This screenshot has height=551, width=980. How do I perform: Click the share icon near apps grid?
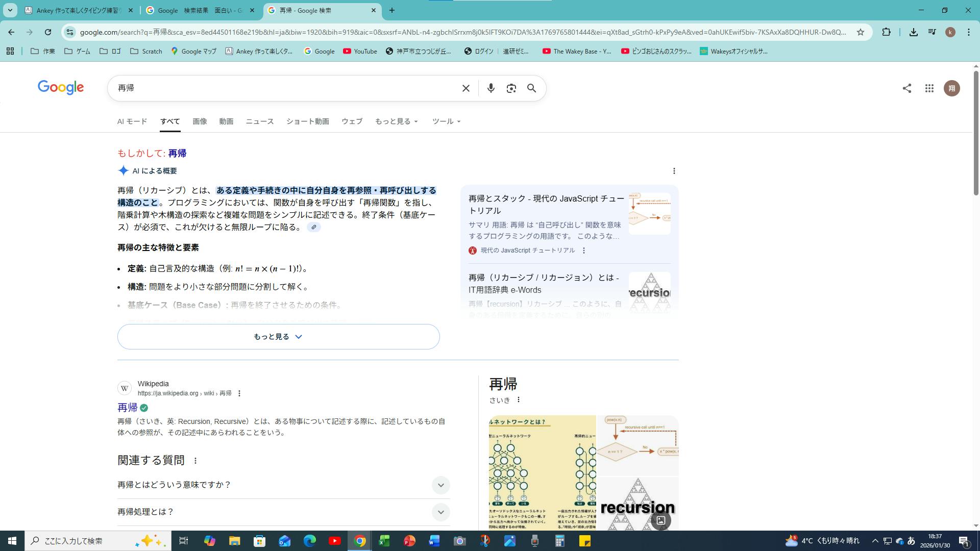[906, 88]
